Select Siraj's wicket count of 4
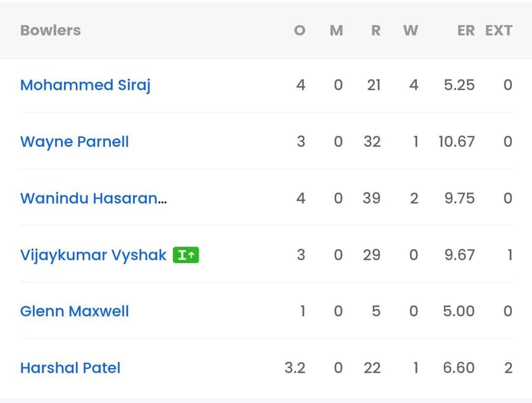Viewport: 532px width, 403px height. pos(414,85)
